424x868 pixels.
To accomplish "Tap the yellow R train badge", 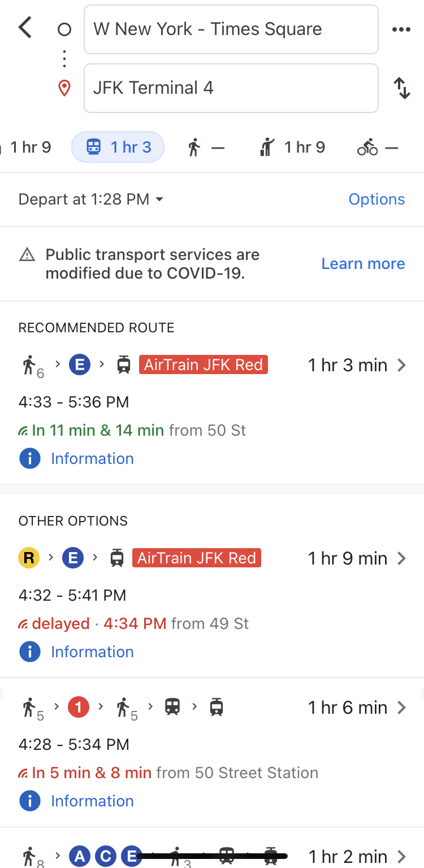I will pos(29,558).
